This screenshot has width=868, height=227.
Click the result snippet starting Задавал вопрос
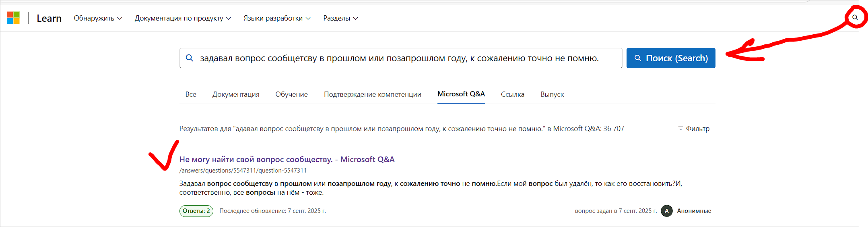point(431,188)
